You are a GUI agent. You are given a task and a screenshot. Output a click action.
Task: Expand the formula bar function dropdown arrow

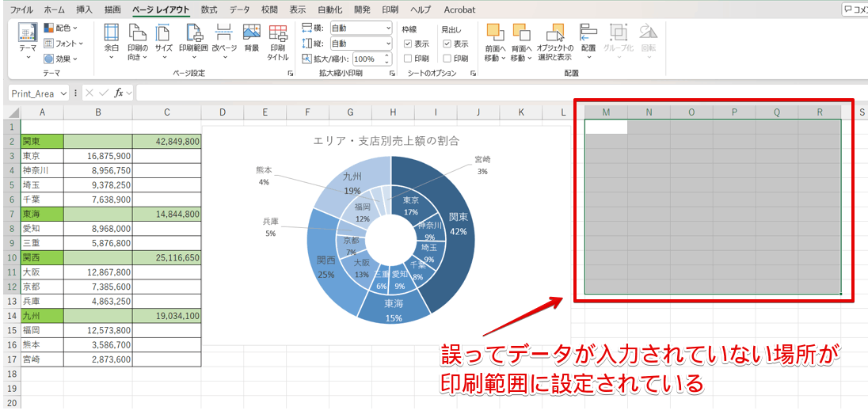point(129,93)
